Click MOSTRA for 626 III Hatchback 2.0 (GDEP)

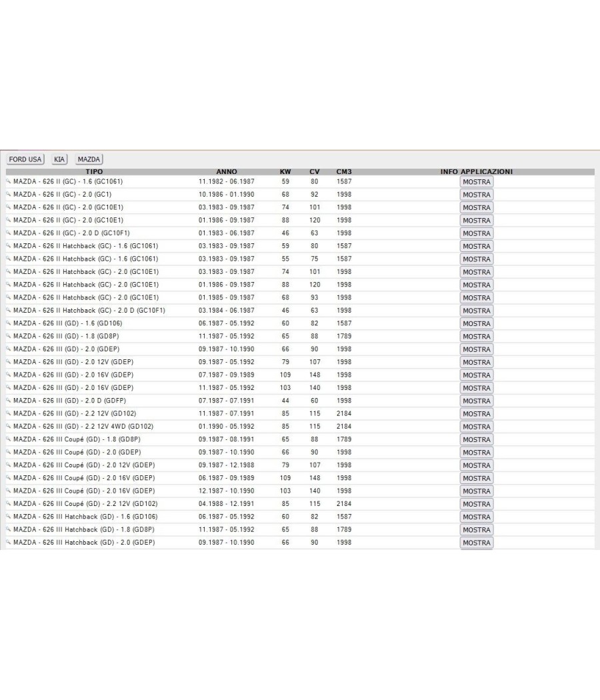tap(477, 543)
